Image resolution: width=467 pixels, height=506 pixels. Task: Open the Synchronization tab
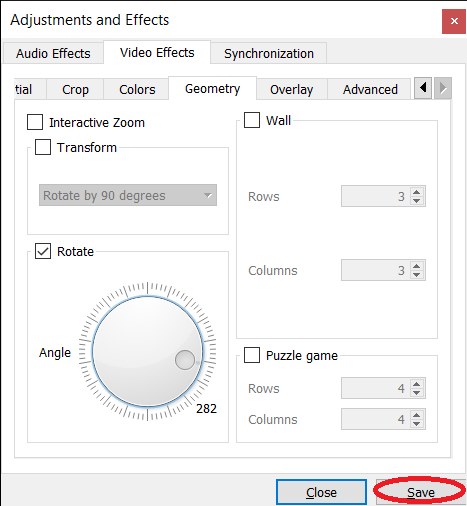(x=269, y=53)
